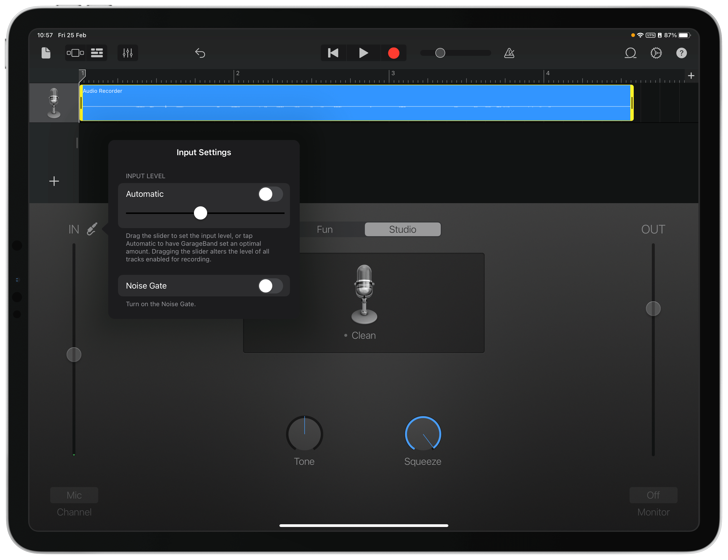The image size is (728, 560).
Task: Click the play button to start playback
Action: point(363,53)
